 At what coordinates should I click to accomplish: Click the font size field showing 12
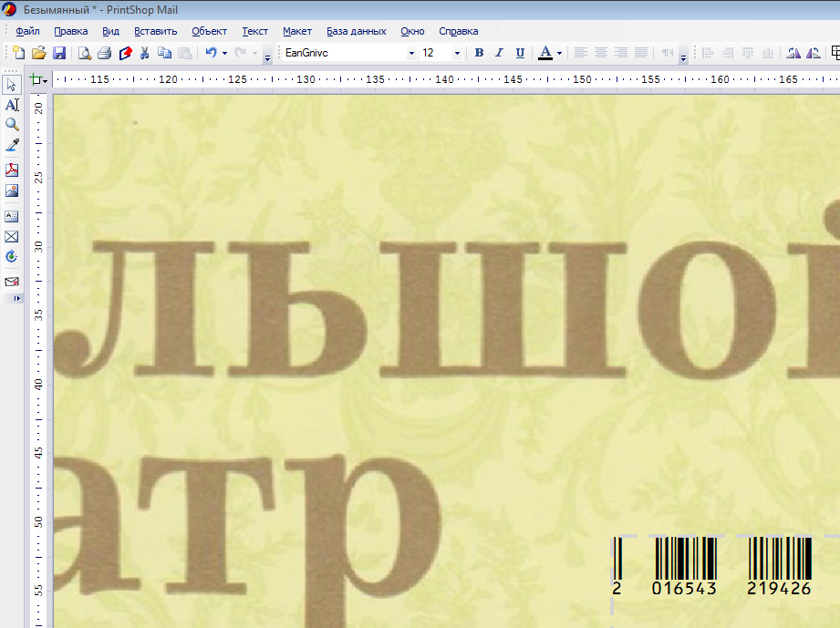click(436, 53)
